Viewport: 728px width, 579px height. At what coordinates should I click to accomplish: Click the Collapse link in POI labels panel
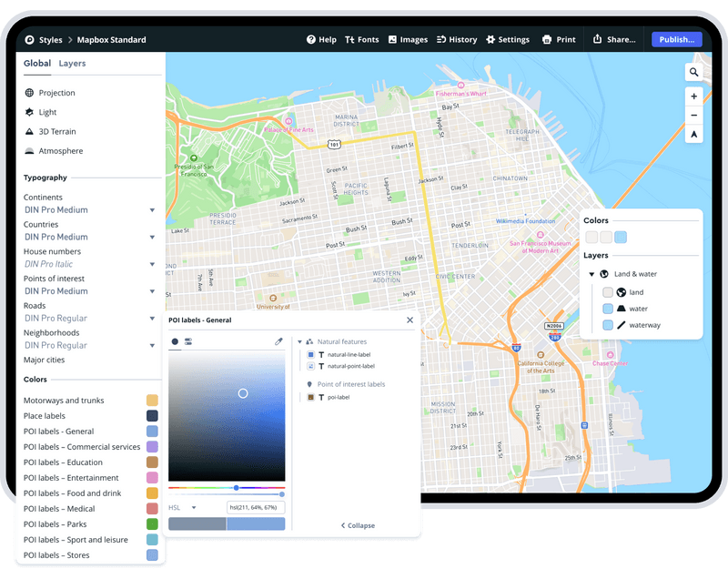coord(358,525)
